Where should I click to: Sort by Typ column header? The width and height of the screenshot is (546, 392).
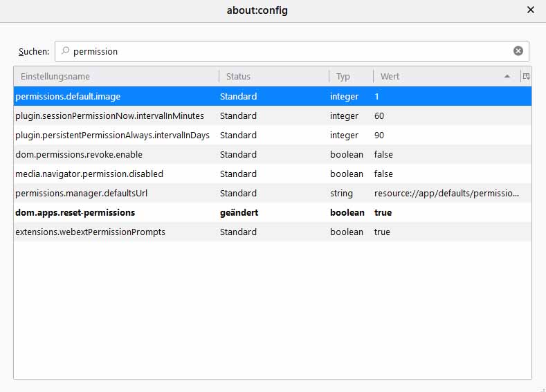351,76
